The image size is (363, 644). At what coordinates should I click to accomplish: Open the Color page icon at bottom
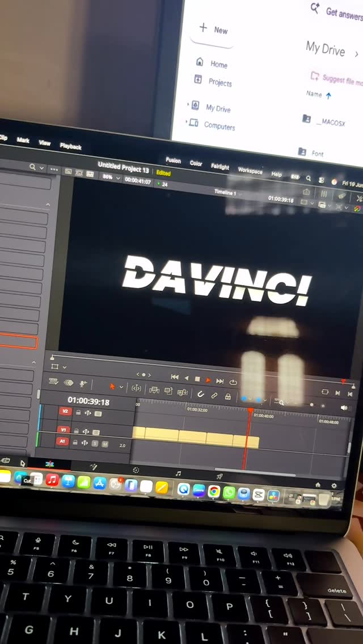[136, 471]
